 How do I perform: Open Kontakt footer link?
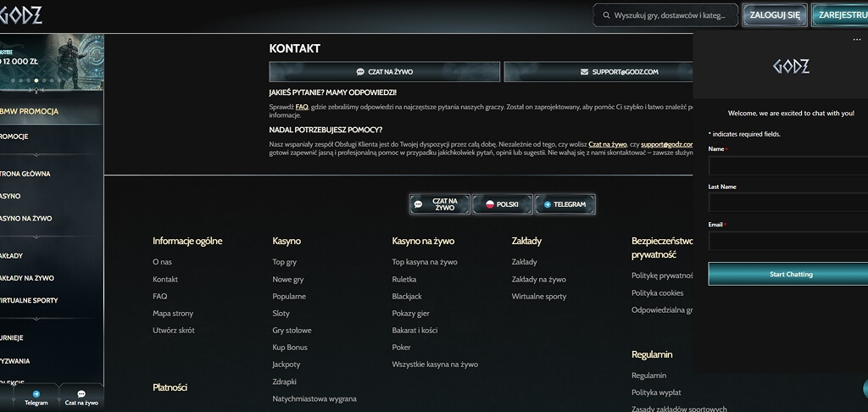[165, 280]
